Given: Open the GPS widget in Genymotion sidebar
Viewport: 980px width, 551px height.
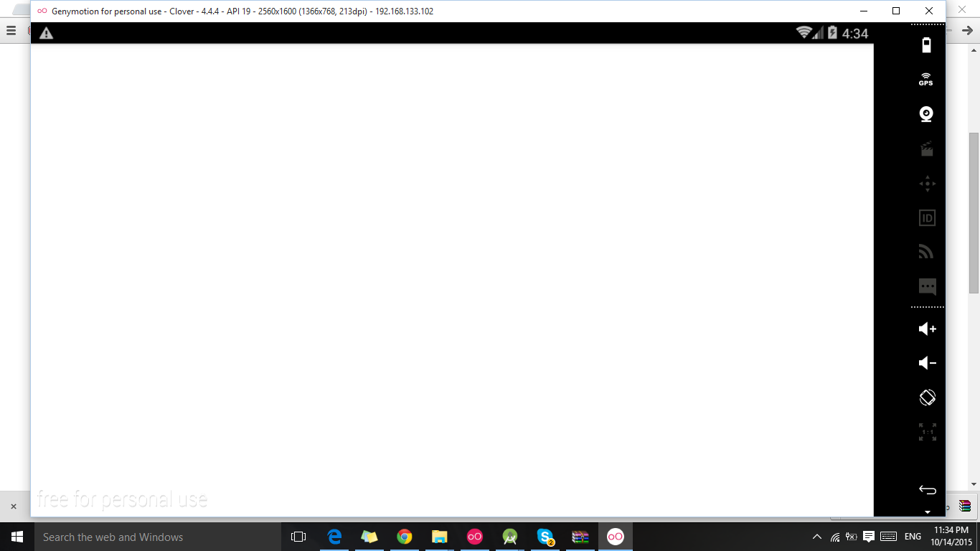Looking at the screenshot, I should point(926,79).
